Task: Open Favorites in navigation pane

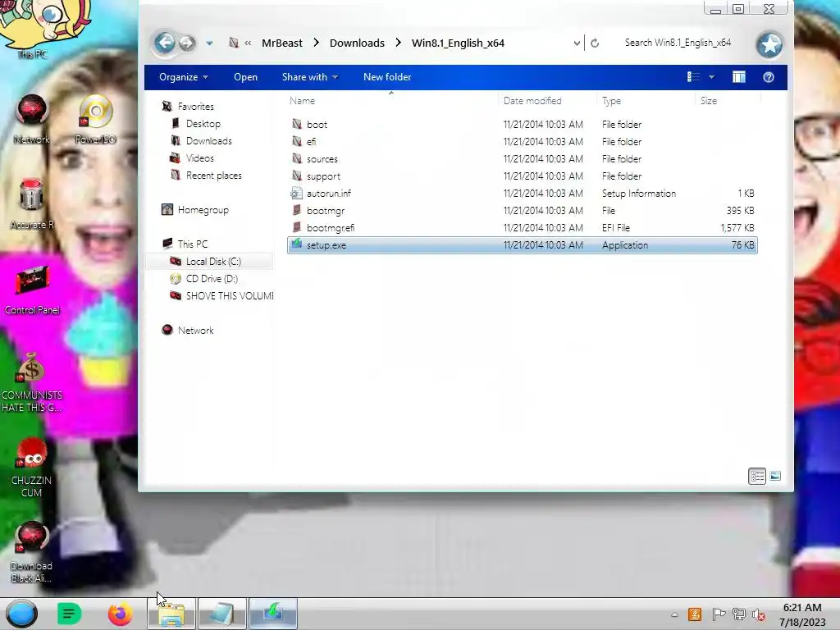Action: tap(195, 106)
